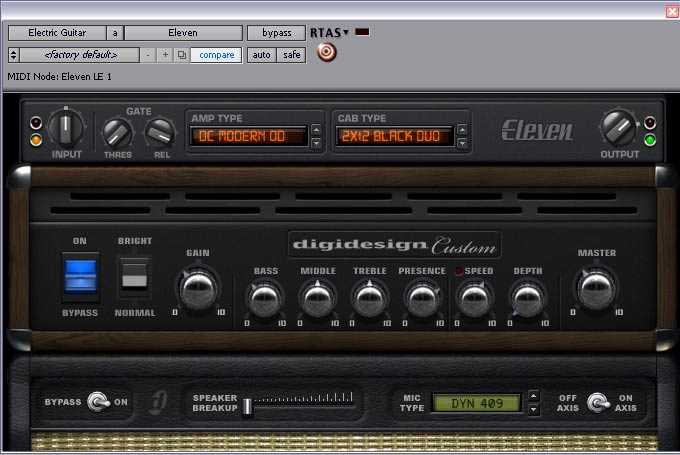Click the copy settings icon beside compare
Image resolution: width=680 pixels, height=455 pixels.
182,55
